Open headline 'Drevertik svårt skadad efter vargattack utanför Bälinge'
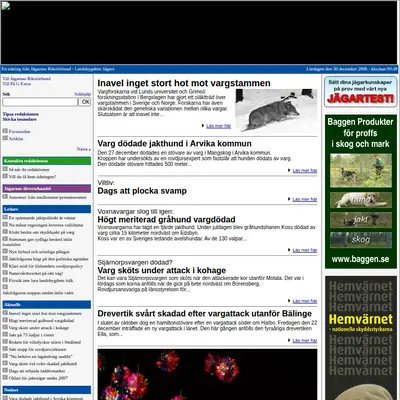 (x=205, y=314)
